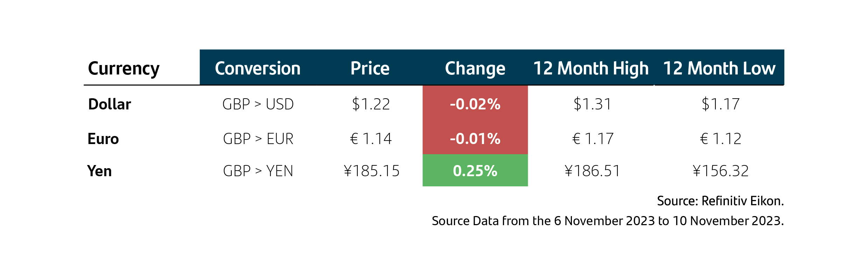Click the GBP > YEN conversion cell
868x279 pixels.
tap(258, 171)
